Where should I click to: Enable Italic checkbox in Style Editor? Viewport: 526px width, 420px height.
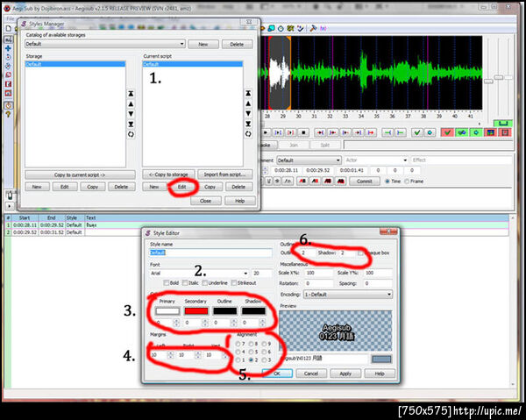185,283
